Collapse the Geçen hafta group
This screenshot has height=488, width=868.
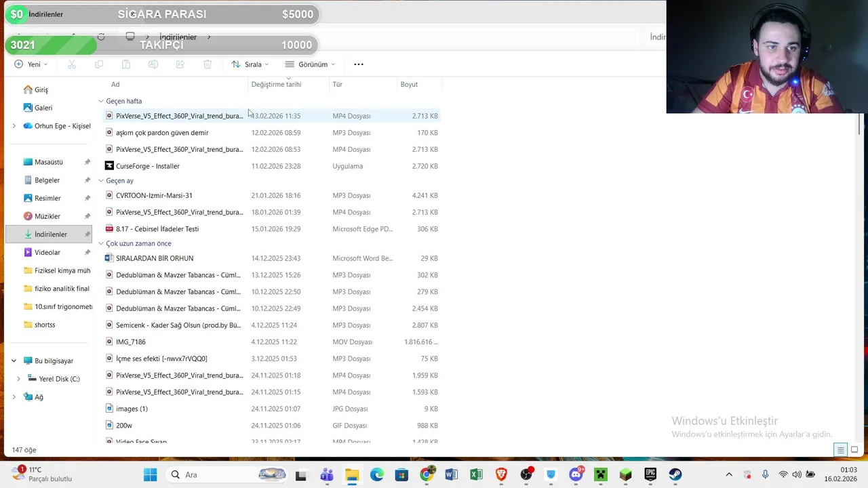pos(101,101)
